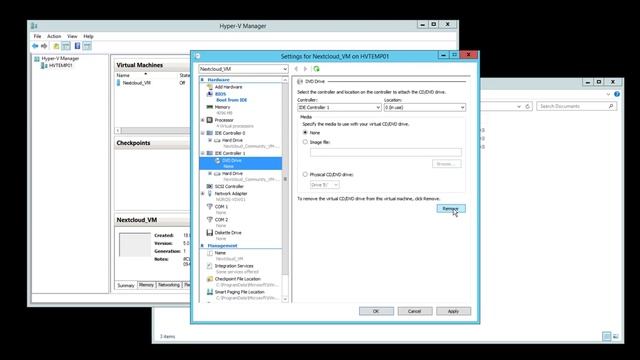The image size is (640, 360).
Task: Click the image file path input field
Action: [386, 153]
